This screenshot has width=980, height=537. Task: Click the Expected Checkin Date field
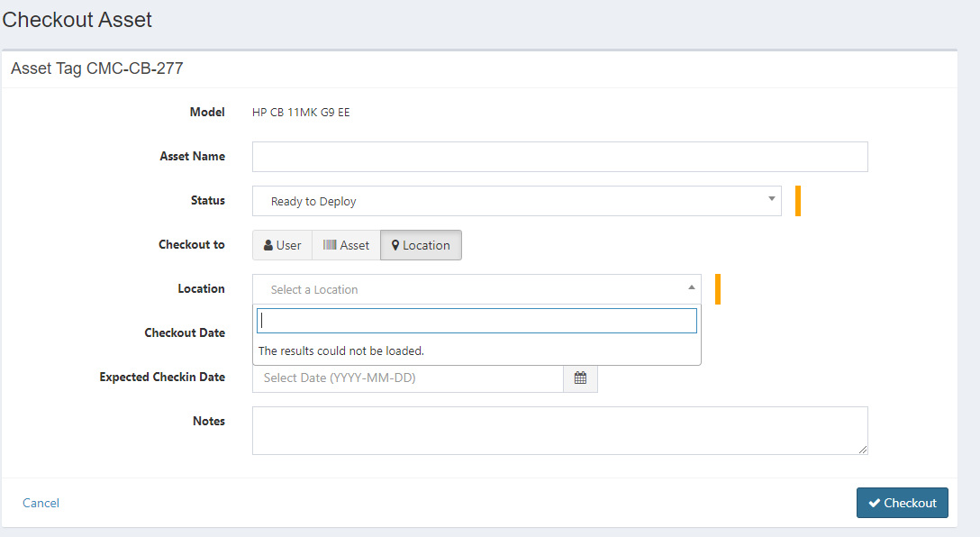(408, 378)
